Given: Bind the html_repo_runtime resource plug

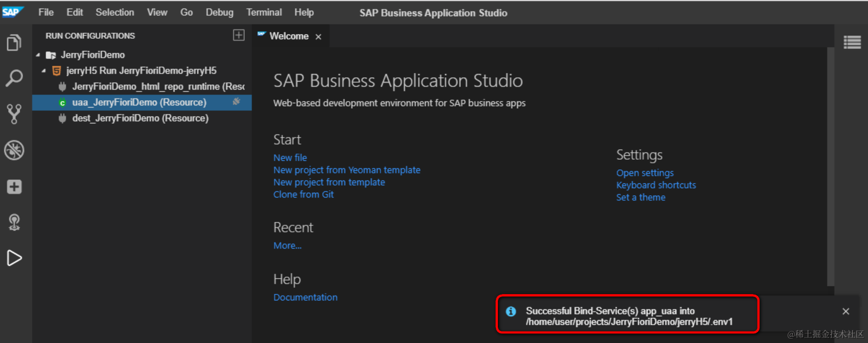Looking at the screenshot, I should click(x=62, y=86).
